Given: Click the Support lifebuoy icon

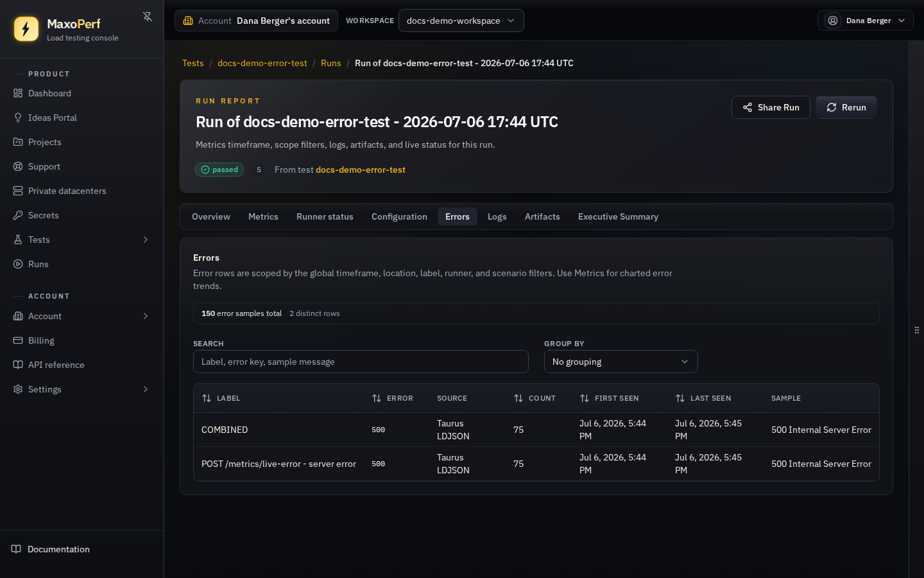Looking at the screenshot, I should 18,166.
